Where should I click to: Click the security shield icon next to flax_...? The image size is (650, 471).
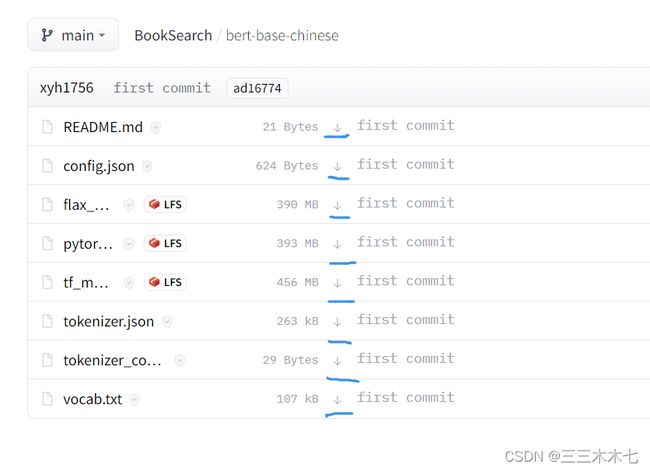[129, 205]
